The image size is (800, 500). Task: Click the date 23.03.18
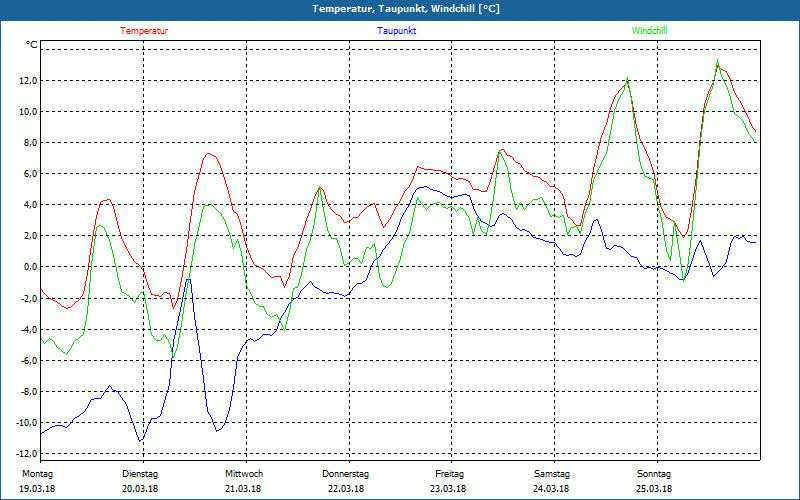point(448,489)
